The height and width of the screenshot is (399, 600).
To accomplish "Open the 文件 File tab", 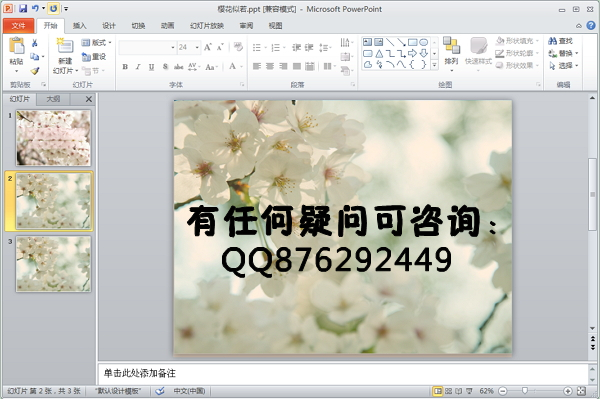I will pos(18,26).
